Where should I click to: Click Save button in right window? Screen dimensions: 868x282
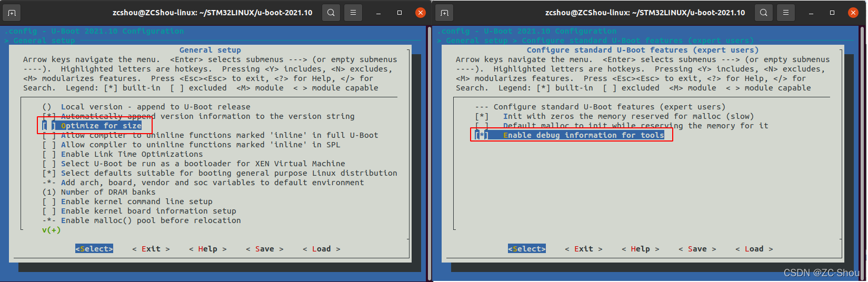pos(697,249)
